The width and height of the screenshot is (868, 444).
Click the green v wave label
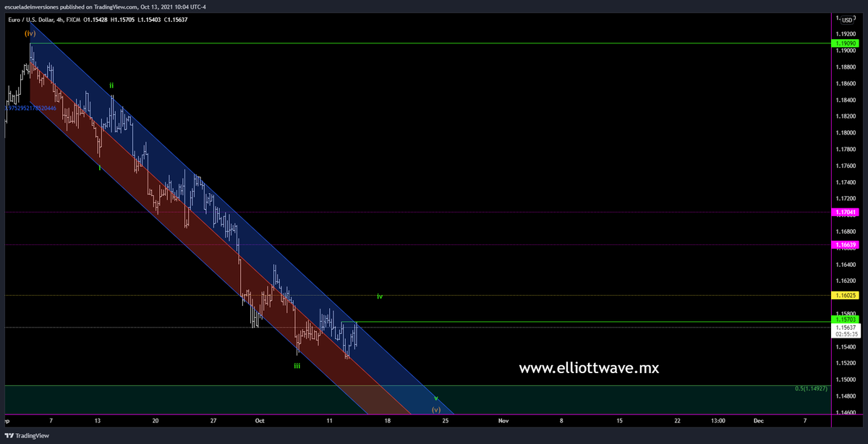(x=435, y=398)
